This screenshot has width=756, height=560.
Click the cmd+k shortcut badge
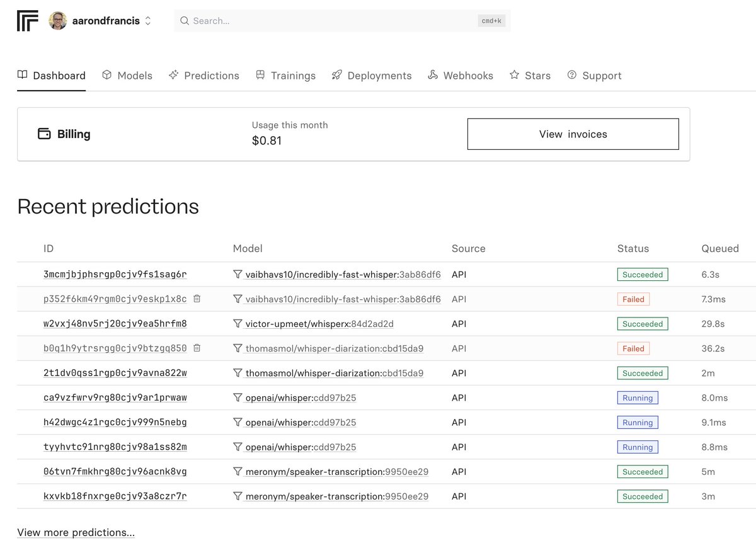coord(491,21)
